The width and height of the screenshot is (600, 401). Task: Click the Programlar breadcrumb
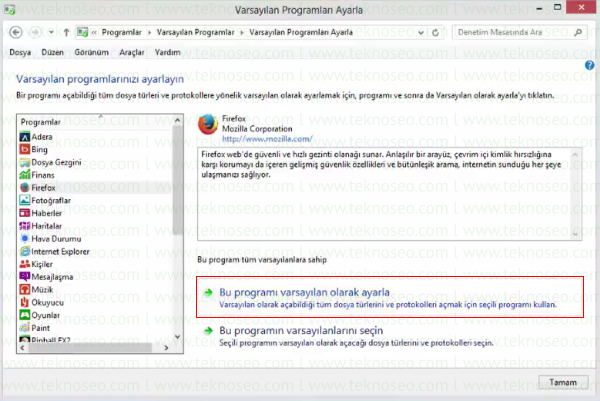[x=121, y=33]
